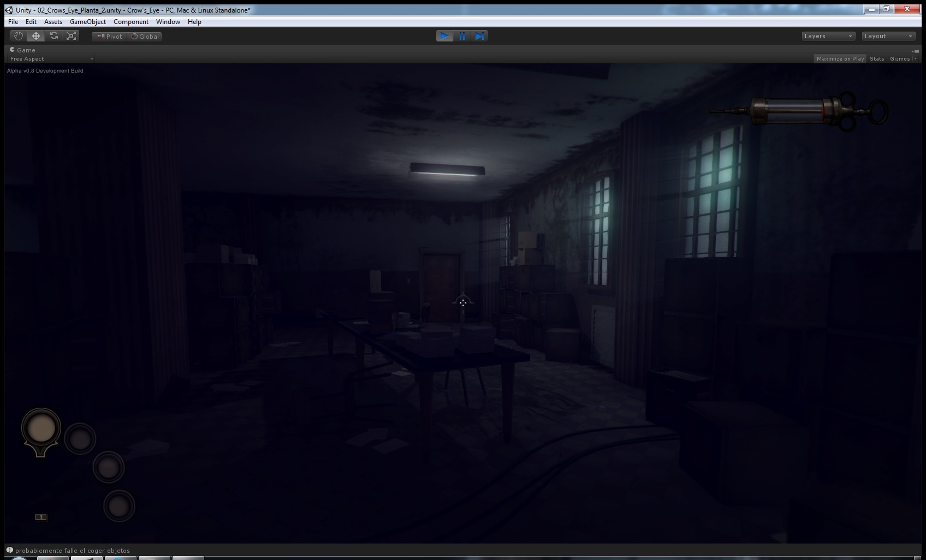Click the Step frame button

[x=479, y=36]
